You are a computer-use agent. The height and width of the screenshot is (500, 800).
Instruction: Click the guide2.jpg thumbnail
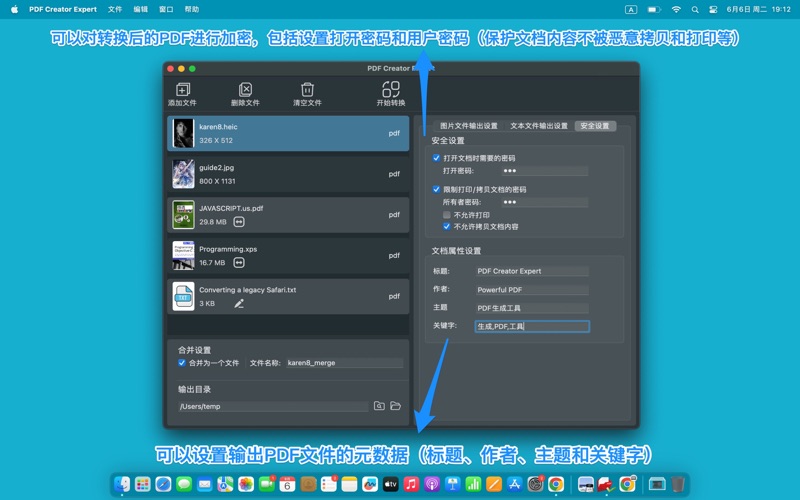[183, 174]
